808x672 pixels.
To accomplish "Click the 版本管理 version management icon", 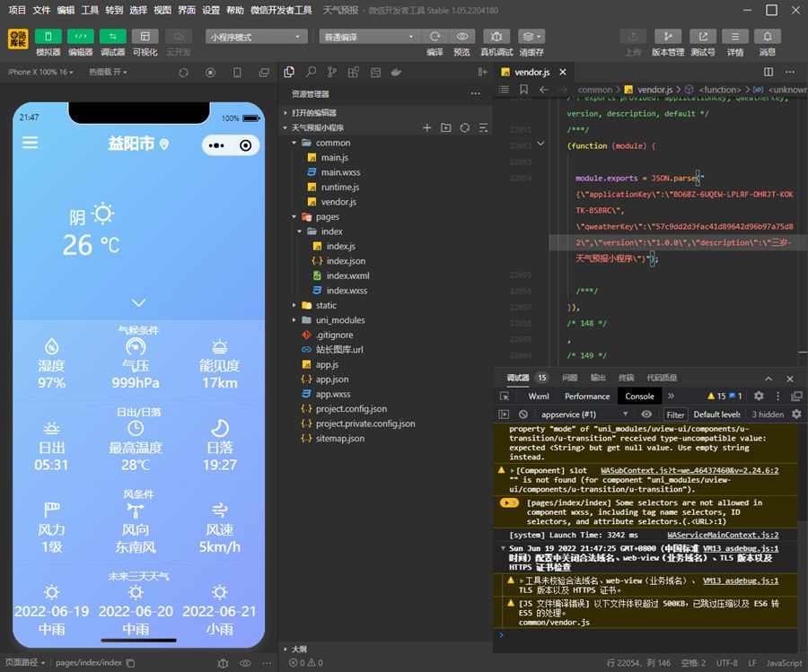I will 667,37.
